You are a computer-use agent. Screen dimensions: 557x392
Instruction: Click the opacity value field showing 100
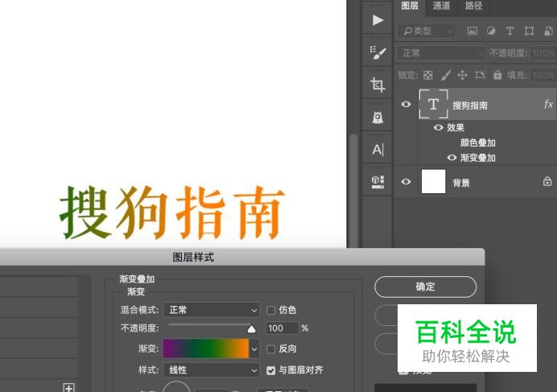click(x=282, y=328)
